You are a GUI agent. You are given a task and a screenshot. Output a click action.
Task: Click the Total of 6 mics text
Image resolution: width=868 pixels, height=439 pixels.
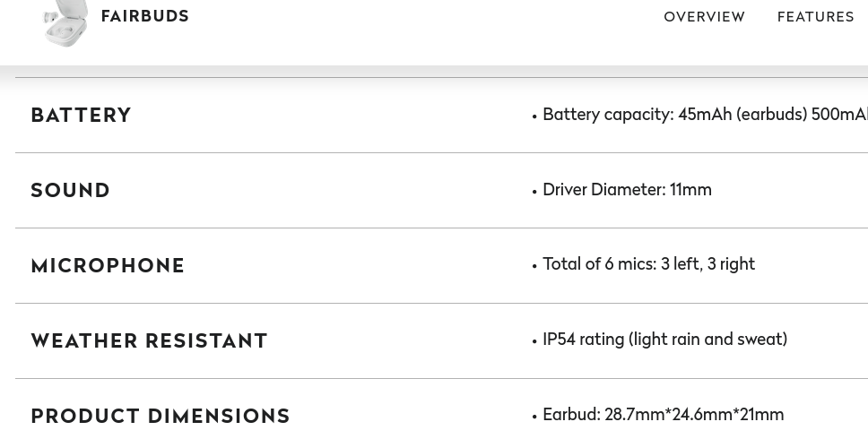pos(648,264)
